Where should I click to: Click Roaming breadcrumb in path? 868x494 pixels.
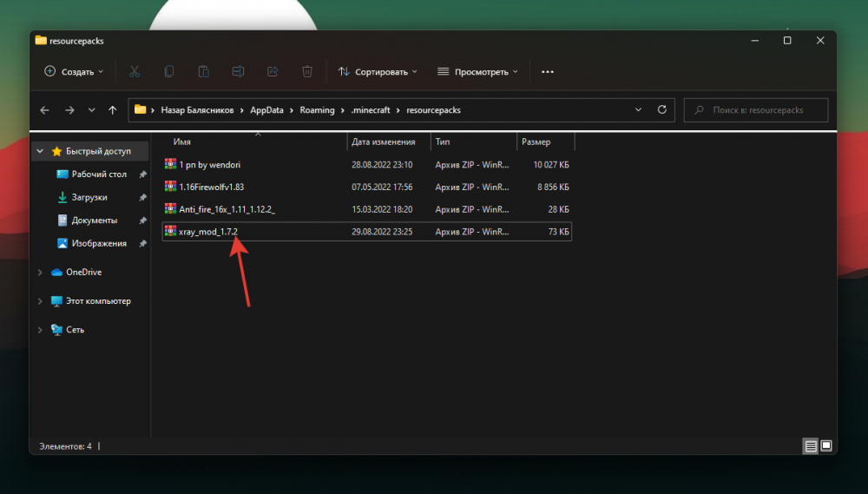[x=317, y=110]
